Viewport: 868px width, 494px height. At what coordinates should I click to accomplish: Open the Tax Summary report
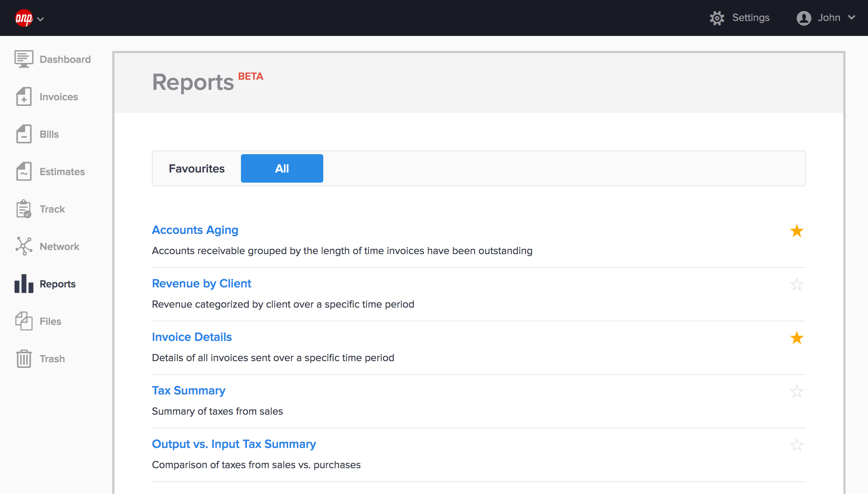pos(189,390)
